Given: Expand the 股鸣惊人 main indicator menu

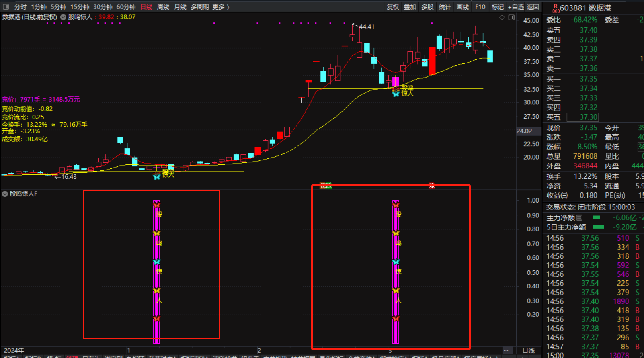Looking at the screenshot, I should [63, 17].
